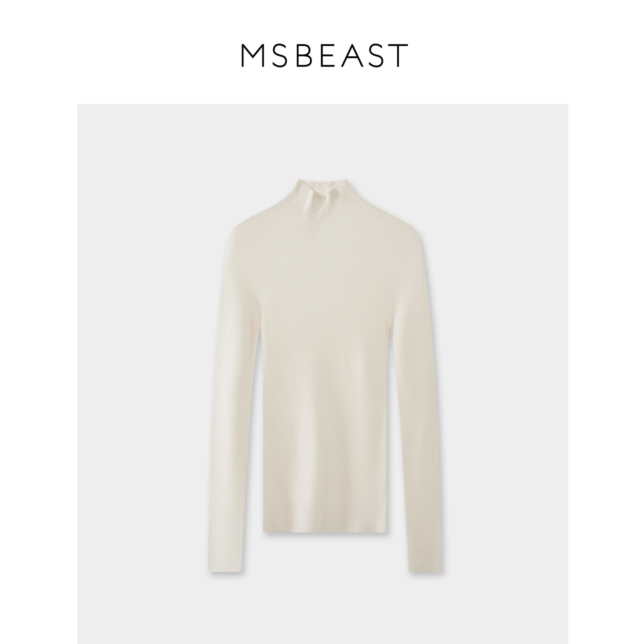Screen dimensions: 644x644
Task: Click the MSBEAST brand logo
Action: (x=324, y=55)
